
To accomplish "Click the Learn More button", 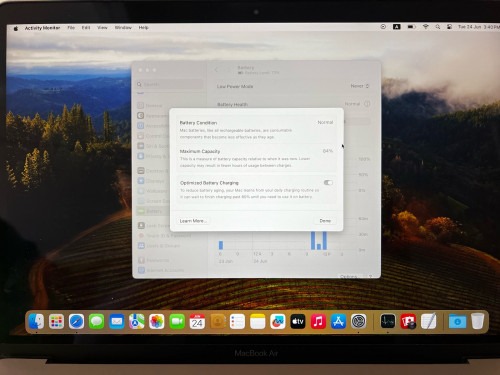I will (193, 221).
